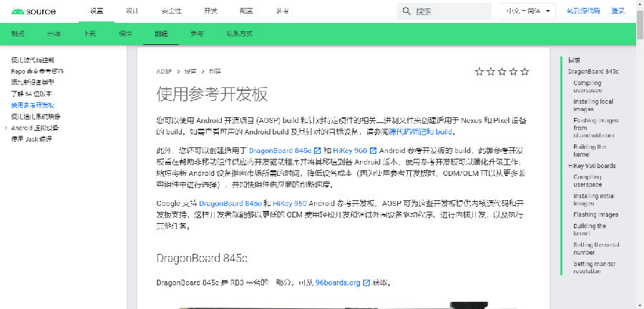Viewport: 644px width, 309px height.
Task: Jump to Building the kernel under HiKey 960 boards
Action: coord(590,230)
